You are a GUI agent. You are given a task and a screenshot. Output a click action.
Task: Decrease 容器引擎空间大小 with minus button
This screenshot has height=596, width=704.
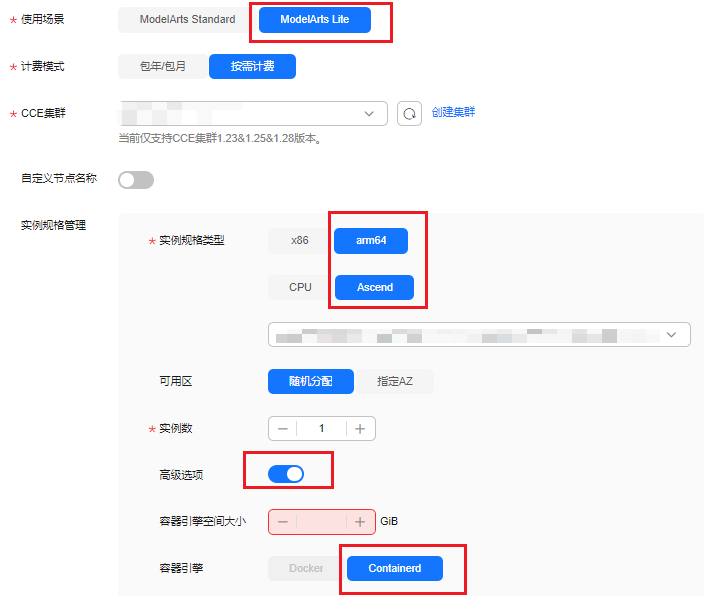click(283, 522)
